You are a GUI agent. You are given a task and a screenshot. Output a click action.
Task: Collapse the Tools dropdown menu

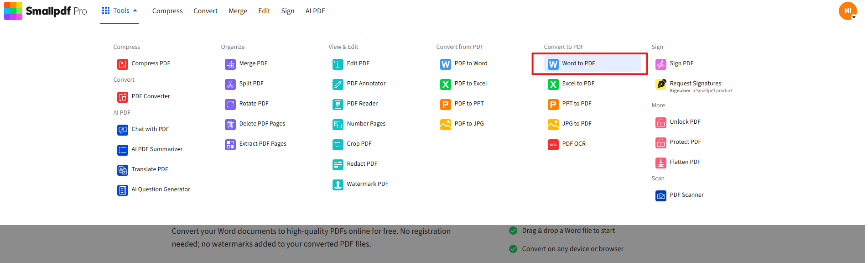120,11
